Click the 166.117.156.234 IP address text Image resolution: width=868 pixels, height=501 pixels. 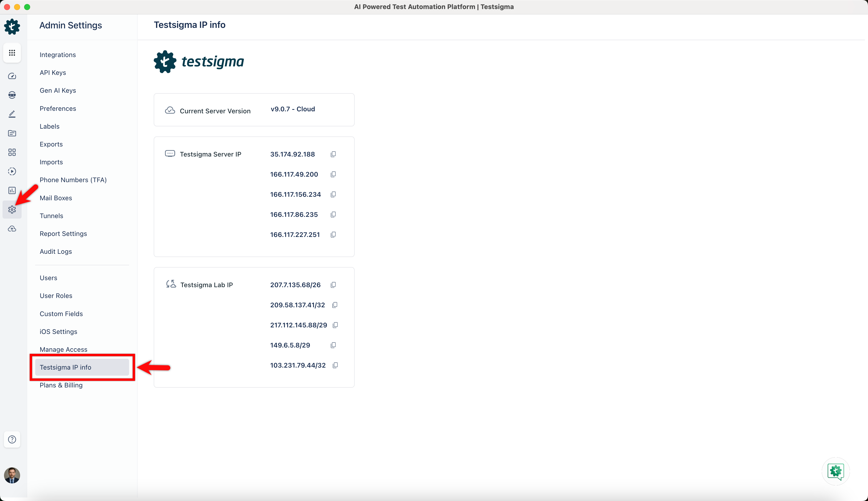click(x=295, y=194)
